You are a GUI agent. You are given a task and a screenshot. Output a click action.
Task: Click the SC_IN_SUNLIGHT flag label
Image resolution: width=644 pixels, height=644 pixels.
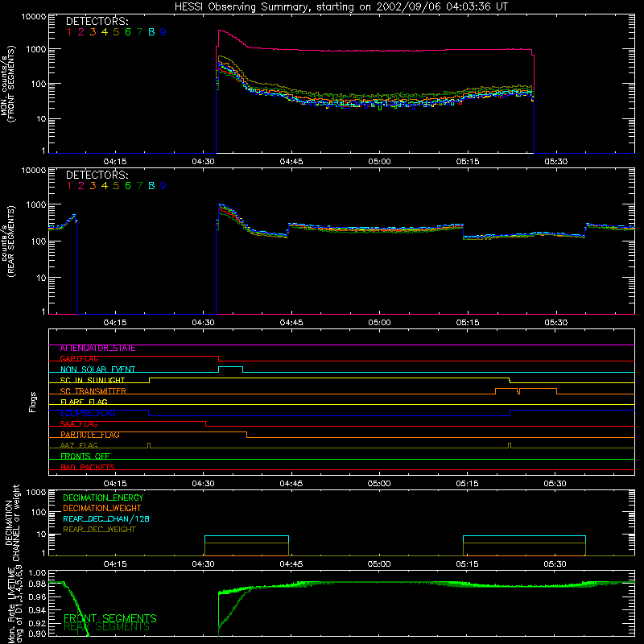coord(92,380)
